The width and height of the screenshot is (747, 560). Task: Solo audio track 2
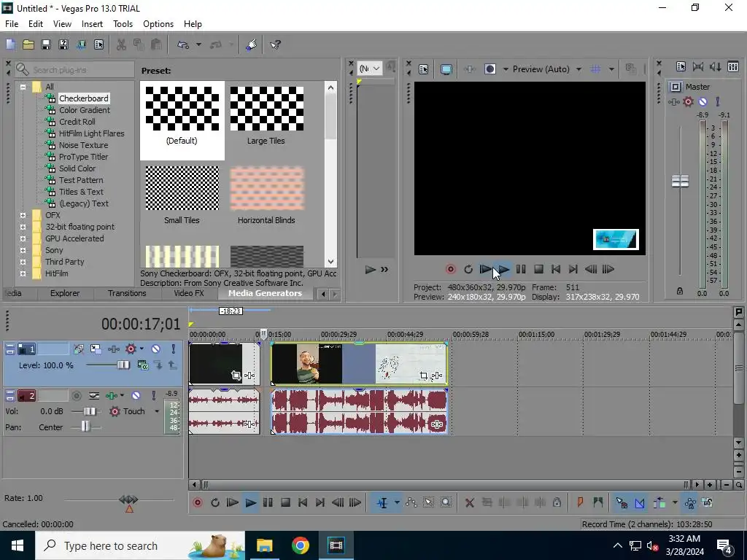153,396
